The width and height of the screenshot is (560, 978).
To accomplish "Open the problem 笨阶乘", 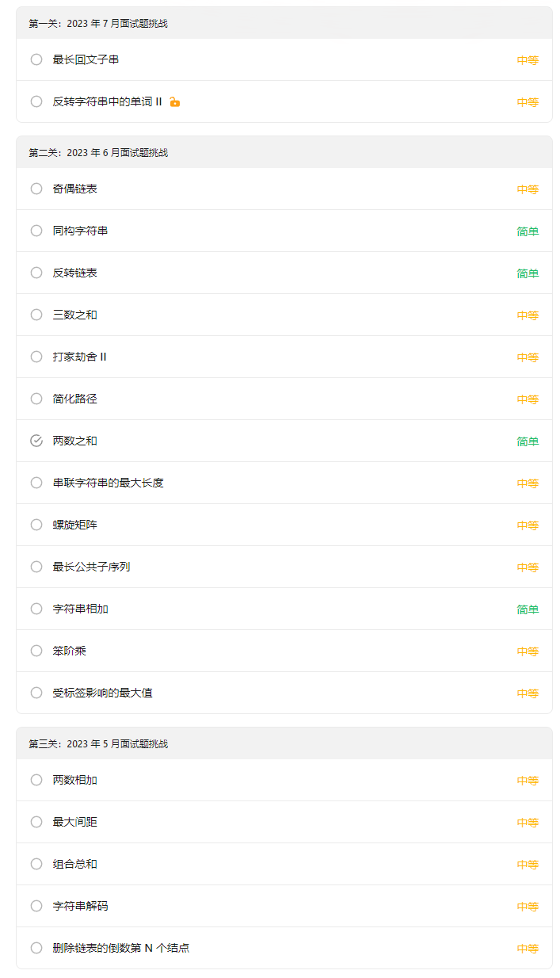I will tap(70, 651).
